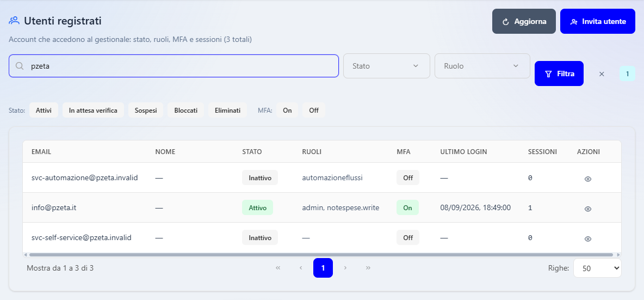Click the active filter count badge 1
This screenshot has width=644, height=300.
tap(627, 74)
